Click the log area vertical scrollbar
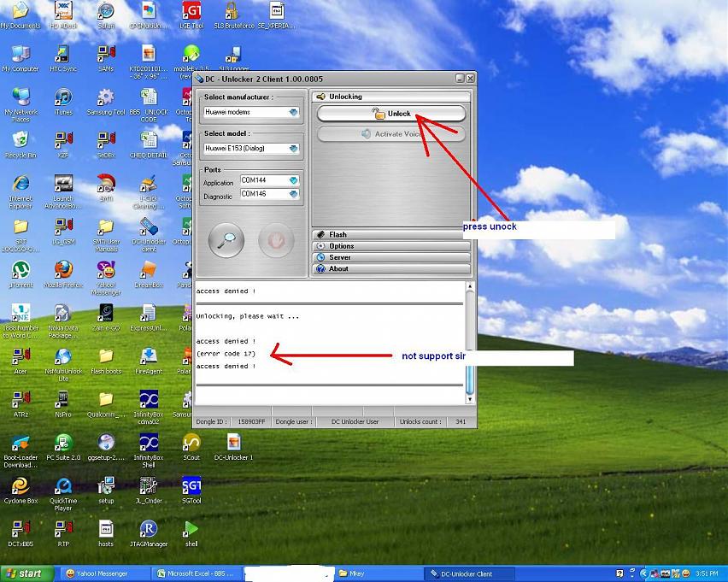This screenshot has height=582, width=728. (469, 342)
